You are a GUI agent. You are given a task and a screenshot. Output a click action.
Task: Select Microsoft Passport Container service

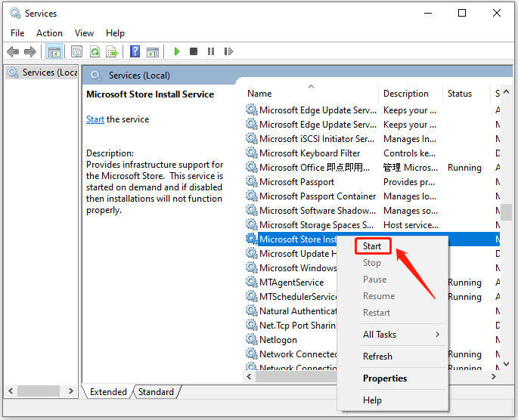click(372, 196)
